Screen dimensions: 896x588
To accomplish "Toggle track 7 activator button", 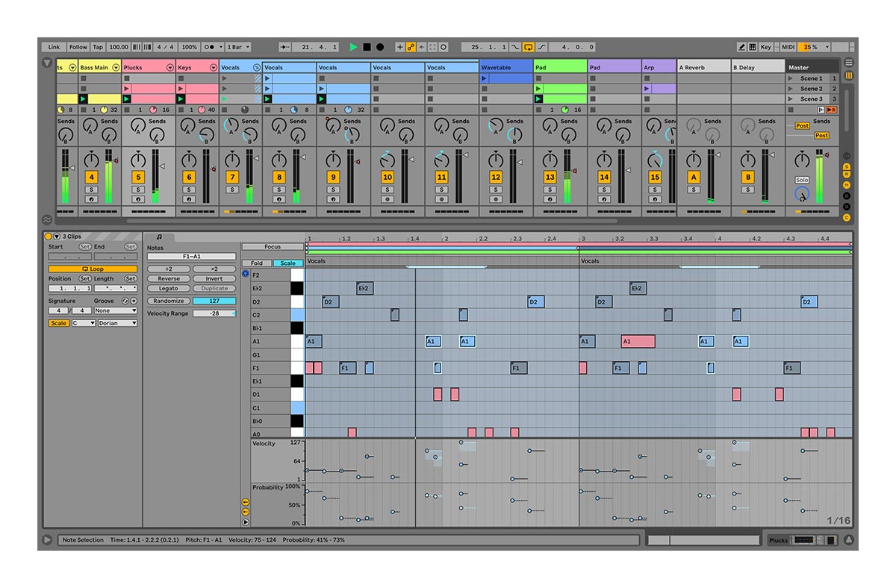I will coord(232,177).
